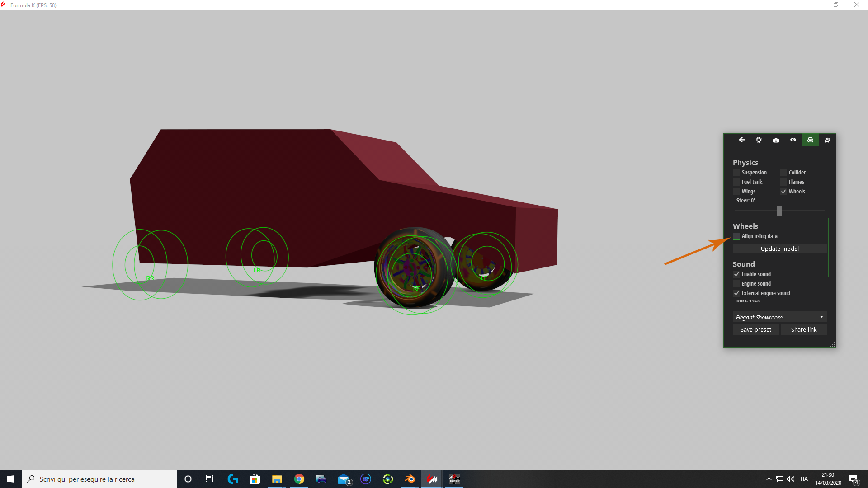Disable the Enable sound checkbox

tap(736, 274)
